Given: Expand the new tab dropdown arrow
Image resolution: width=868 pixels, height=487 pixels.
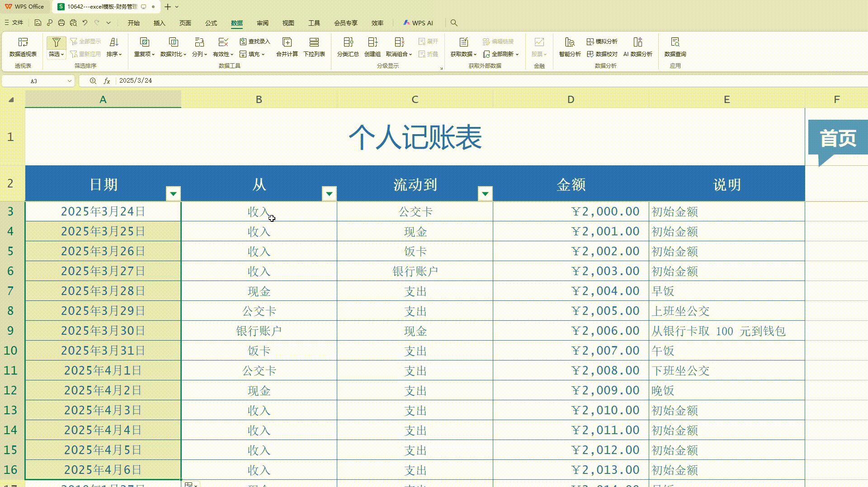Looking at the screenshot, I should pos(177,7).
